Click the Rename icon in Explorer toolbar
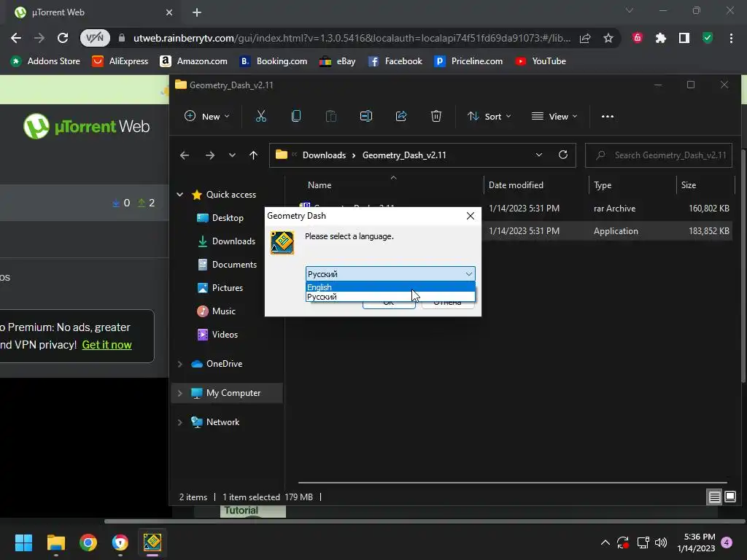 (366, 116)
